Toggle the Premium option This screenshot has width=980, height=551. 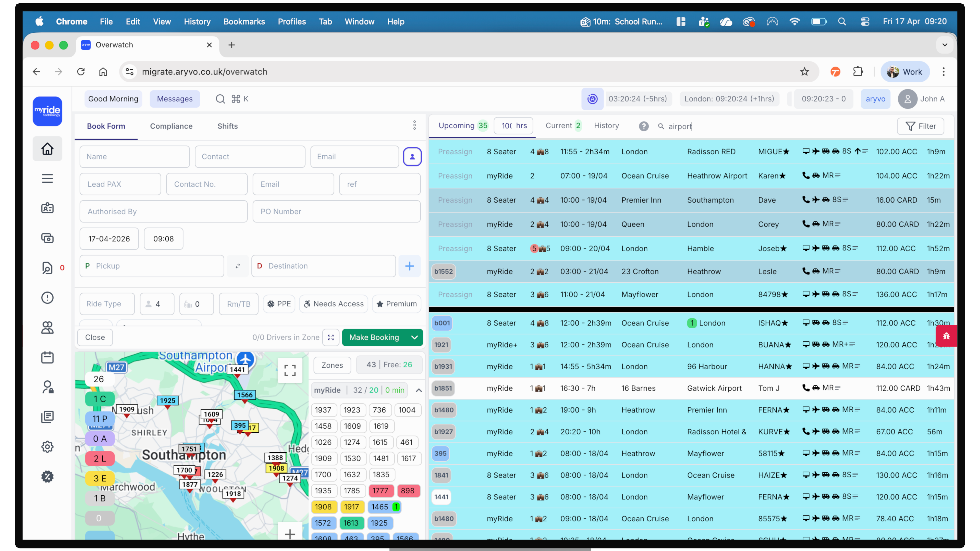point(396,304)
